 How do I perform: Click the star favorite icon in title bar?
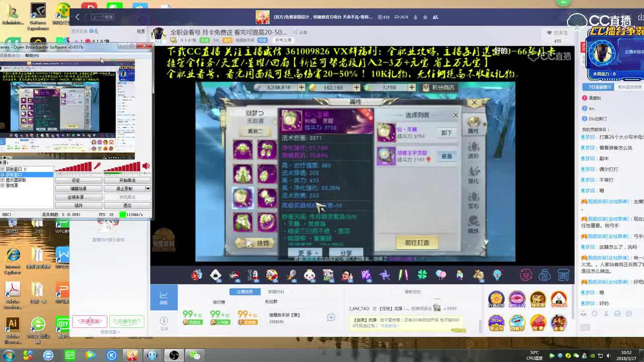[425, 17]
